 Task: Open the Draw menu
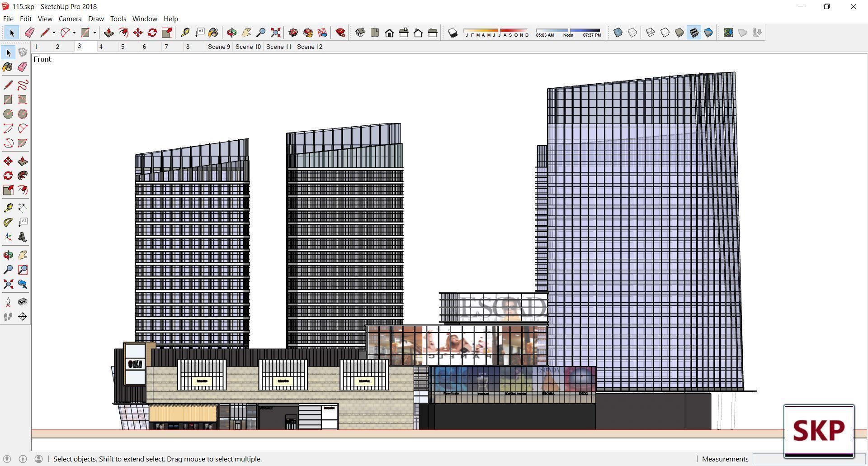pos(96,19)
